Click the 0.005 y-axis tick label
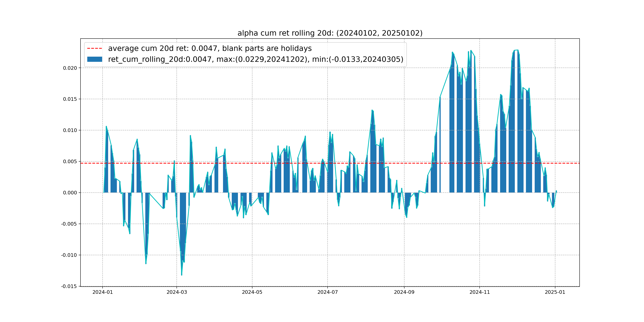This screenshot has width=644, height=322. 70,162
